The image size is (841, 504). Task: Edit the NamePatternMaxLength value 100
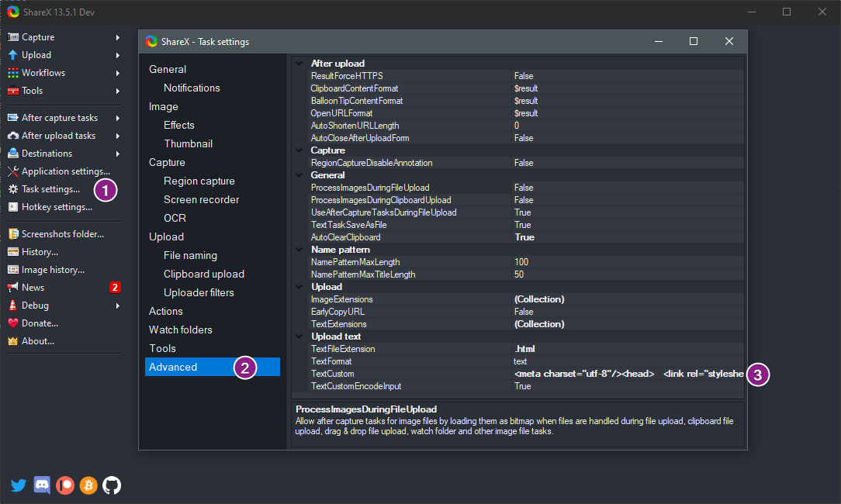click(x=521, y=262)
